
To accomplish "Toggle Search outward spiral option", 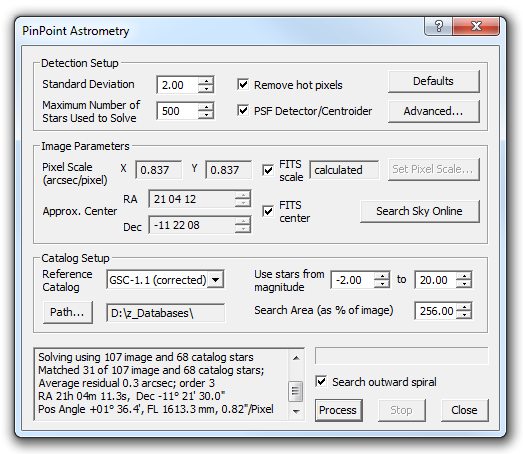I will [321, 381].
